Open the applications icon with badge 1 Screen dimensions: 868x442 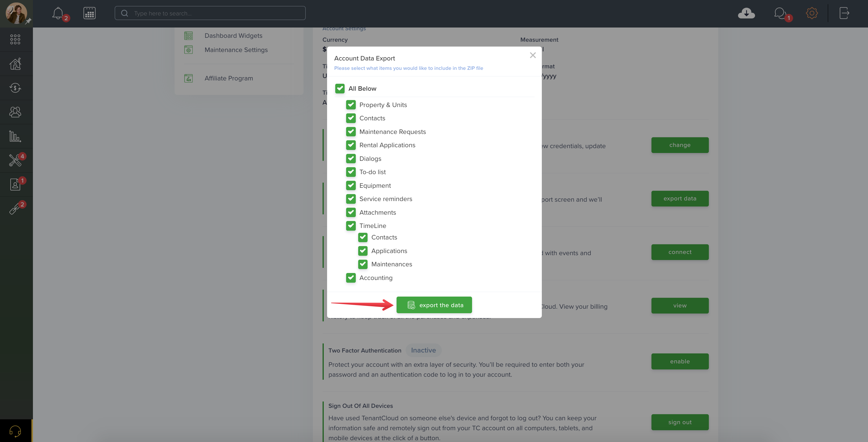tap(15, 184)
